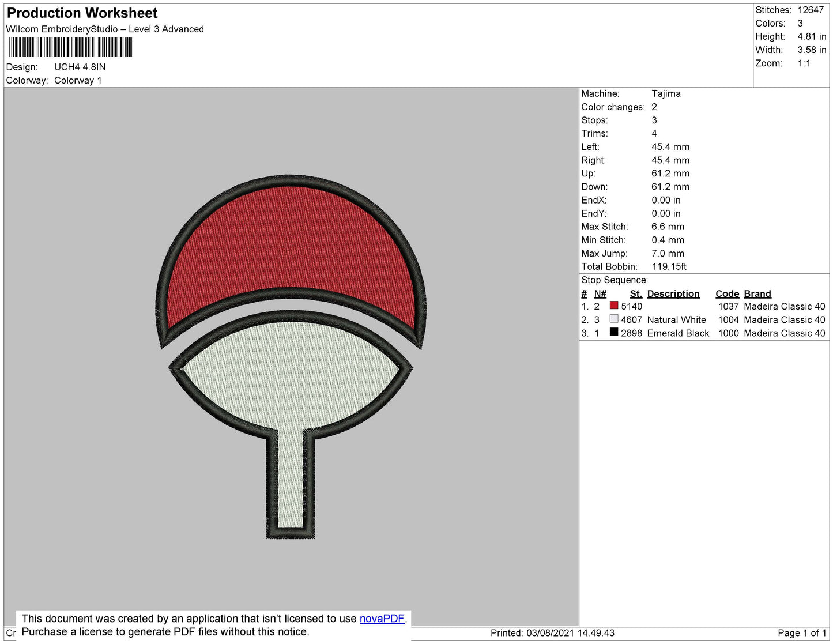Viewport: 833px width, 644px height.
Task: Select the Emerald Black description text
Action: pyautogui.click(x=678, y=333)
